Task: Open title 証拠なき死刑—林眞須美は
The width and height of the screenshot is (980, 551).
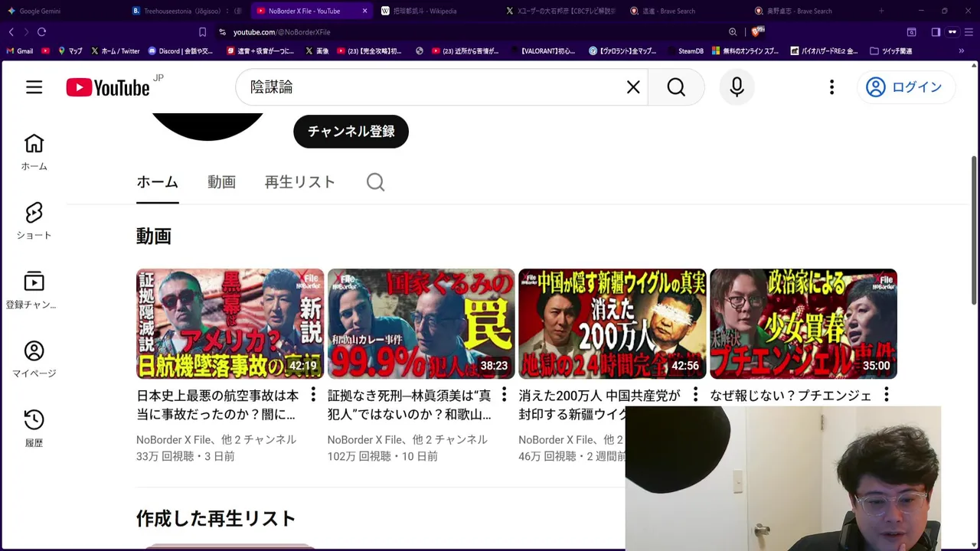Action: (x=410, y=405)
